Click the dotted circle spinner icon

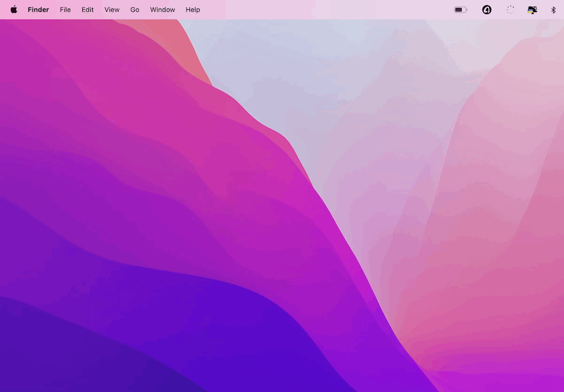[x=510, y=9]
